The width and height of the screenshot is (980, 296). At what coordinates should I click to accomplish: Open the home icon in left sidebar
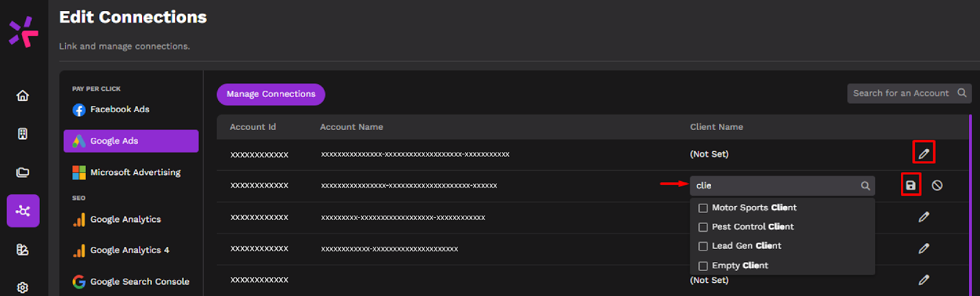pos(23,96)
